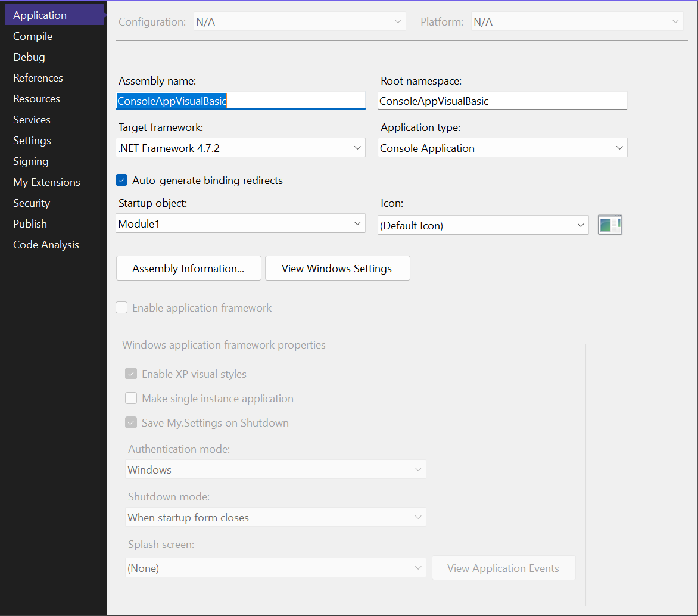Switch to the Compile settings page
The image size is (698, 616).
coord(32,36)
